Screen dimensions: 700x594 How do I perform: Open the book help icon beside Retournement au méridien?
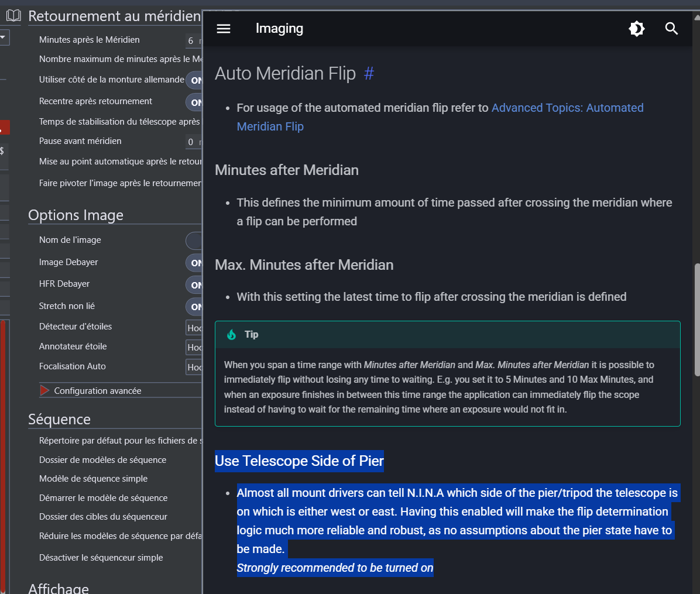coord(13,16)
